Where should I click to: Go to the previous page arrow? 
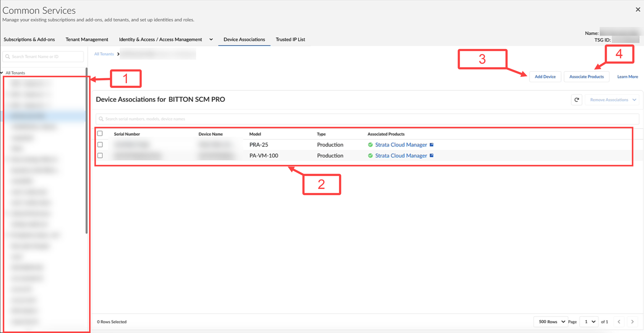(619, 322)
